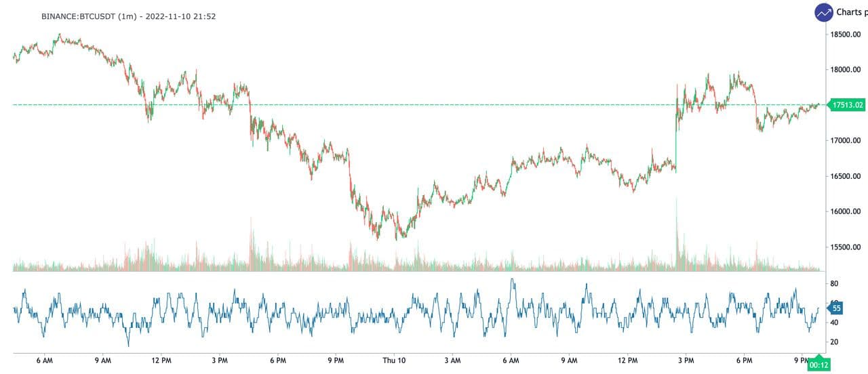Click the dashed green current price line

tap(407, 105)
